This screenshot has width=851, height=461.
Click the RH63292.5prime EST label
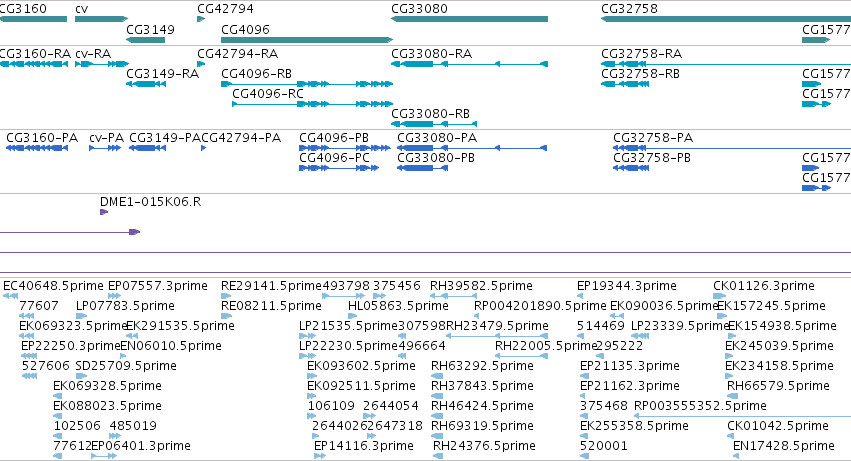(x=482, y=367)
